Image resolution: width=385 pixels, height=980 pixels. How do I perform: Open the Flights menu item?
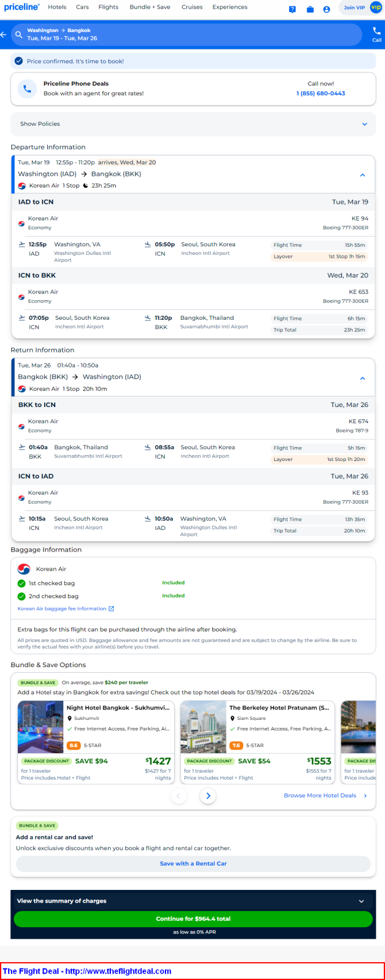pos(108,7)
